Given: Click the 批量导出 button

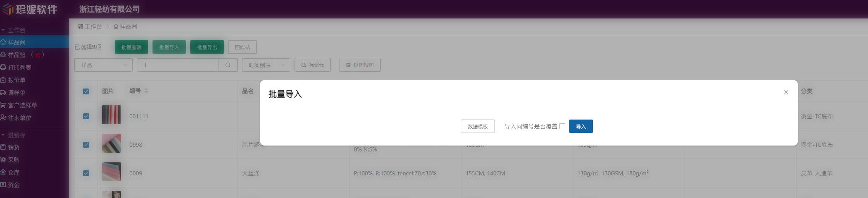Looking at the screenshot, I should point(207,47).
